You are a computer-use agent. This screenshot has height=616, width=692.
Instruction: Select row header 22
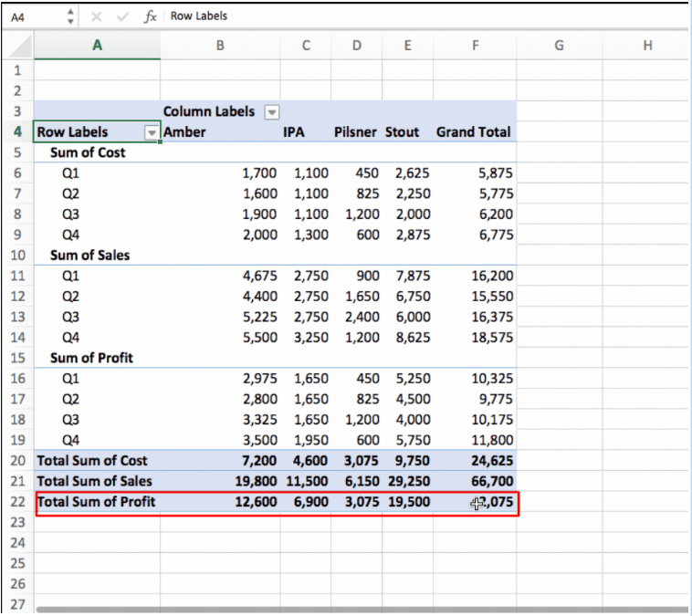click(17, 502)
